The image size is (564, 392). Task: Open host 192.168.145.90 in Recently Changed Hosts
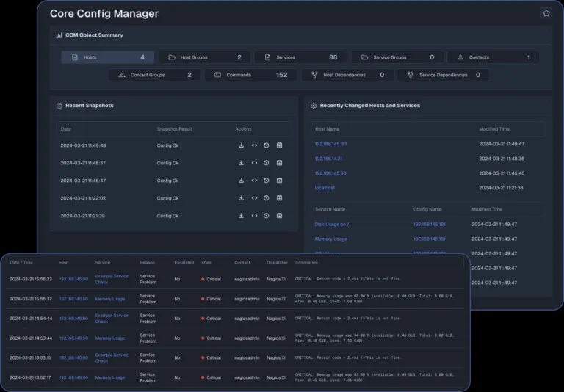tap(330, 173)
